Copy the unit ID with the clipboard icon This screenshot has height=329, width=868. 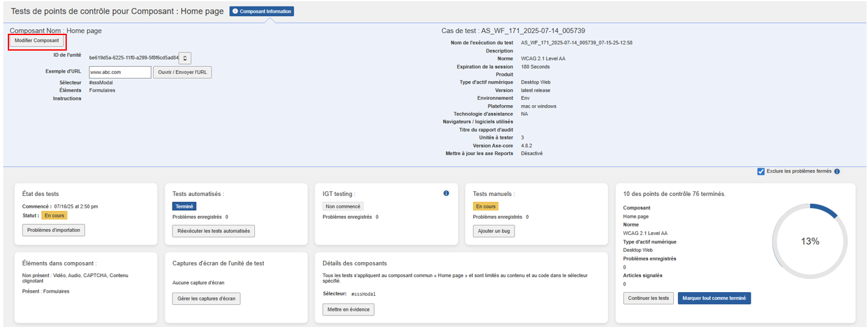pos(185,58)
